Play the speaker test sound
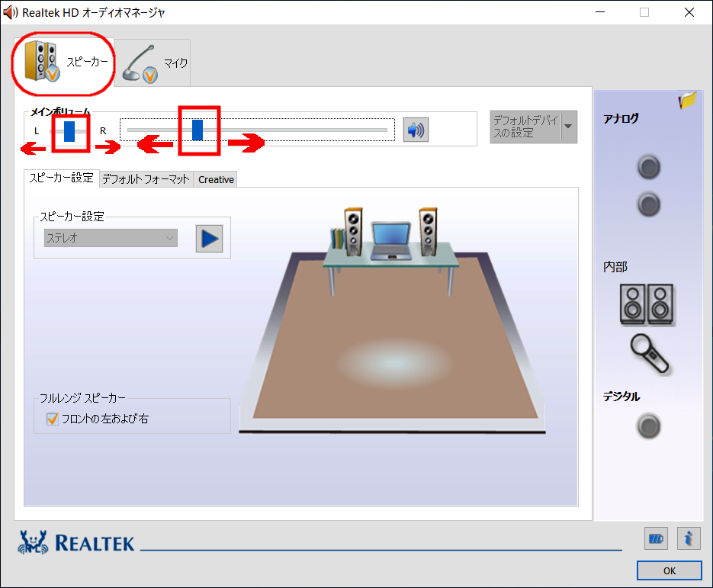 209,238
